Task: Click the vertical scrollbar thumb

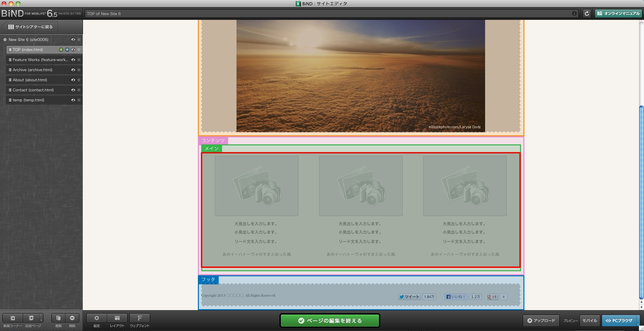Action: [641, 202]
